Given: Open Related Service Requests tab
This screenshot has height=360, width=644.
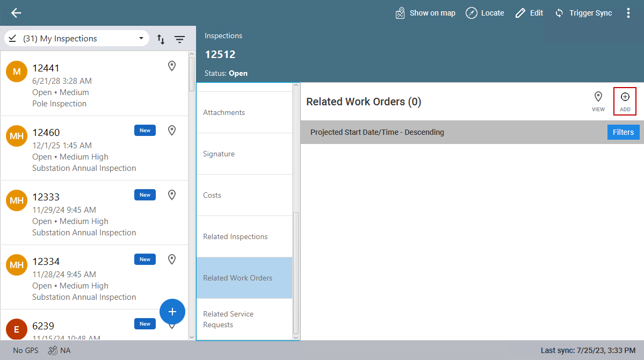Looking at the screenshot, I should click(244, 319).
